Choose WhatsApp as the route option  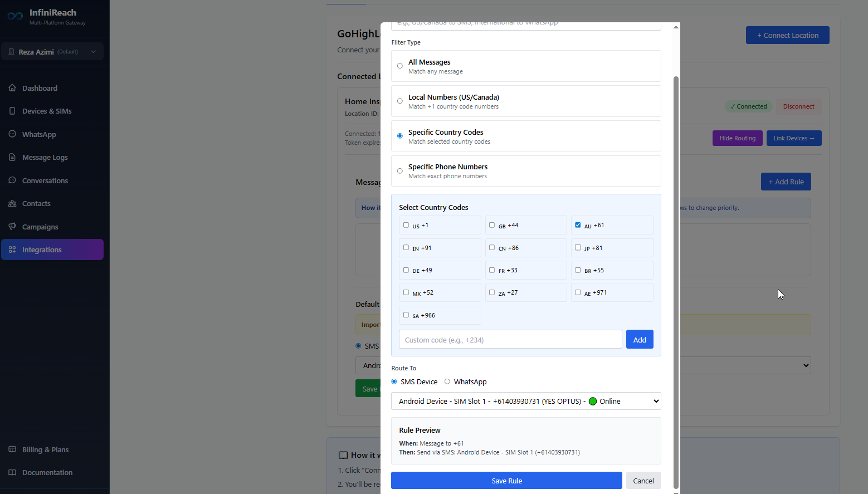point(447,381)
